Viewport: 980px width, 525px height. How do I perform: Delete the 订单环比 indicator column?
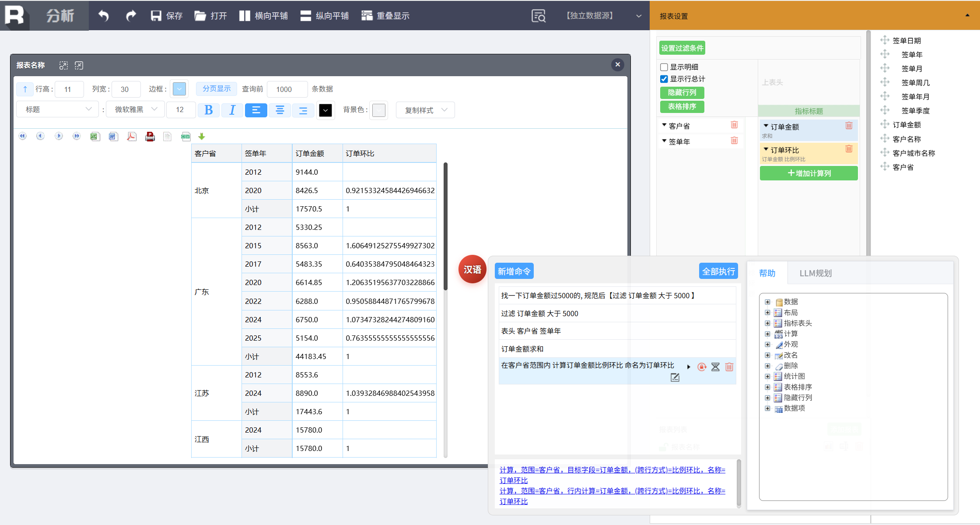click(849, 149)
